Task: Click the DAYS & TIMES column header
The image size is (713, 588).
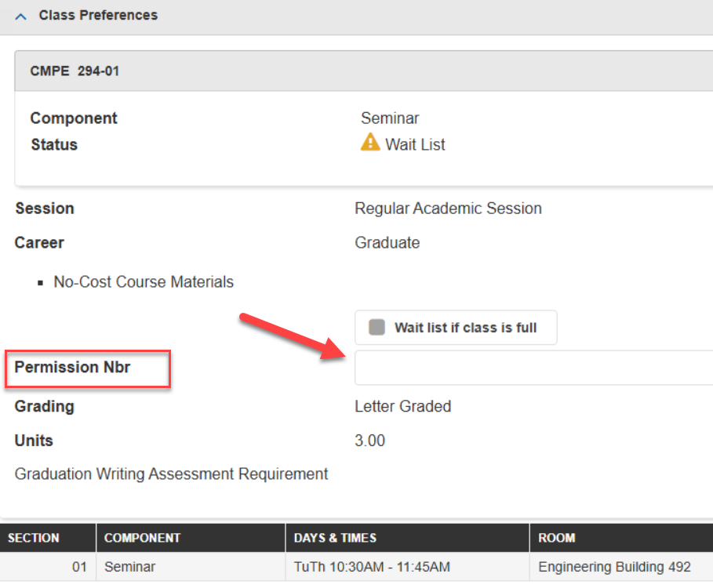Action: pos(336,537)
